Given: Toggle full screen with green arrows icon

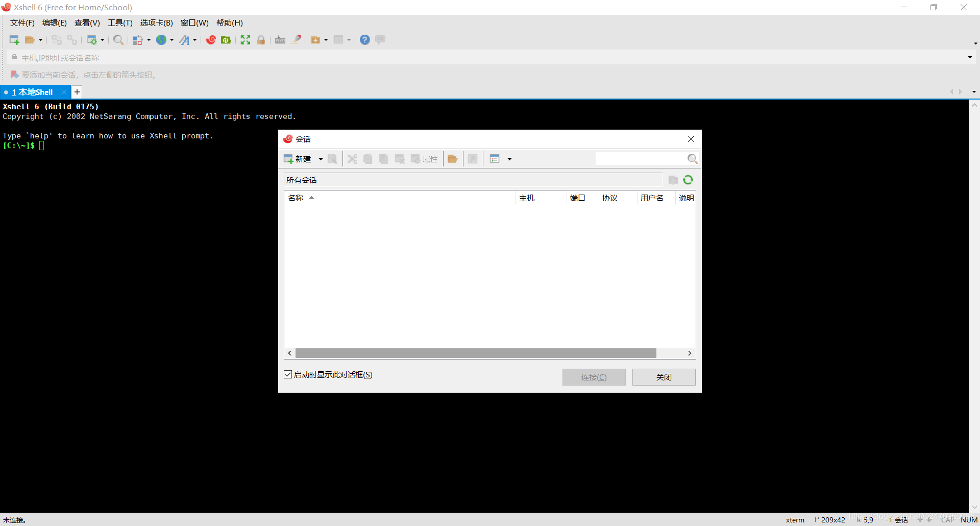Looking at the screenshot, I should pos(246,40).
